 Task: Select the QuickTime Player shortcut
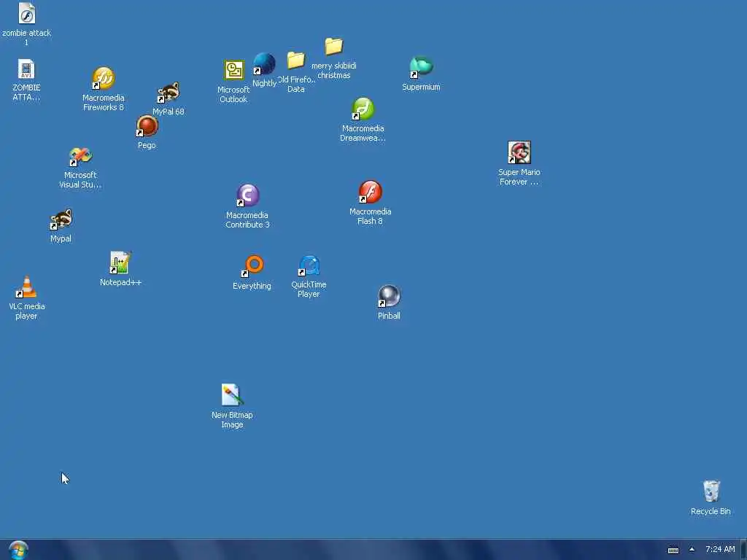point(309,265)
